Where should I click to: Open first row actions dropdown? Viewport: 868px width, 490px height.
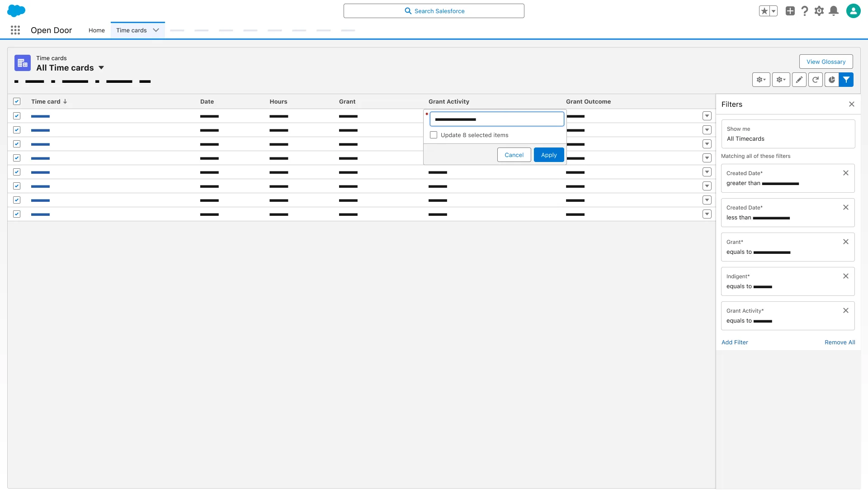pos(707,116)
